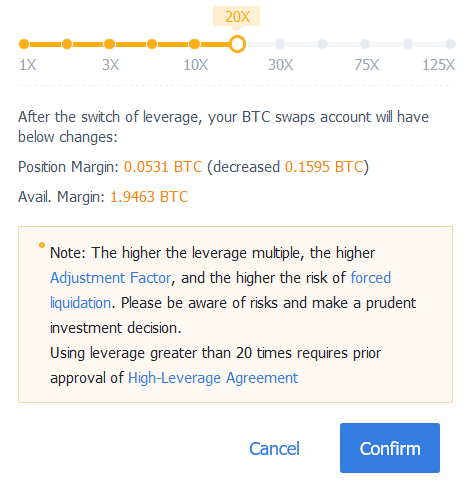The width and height of the screenshot is (472, 492).
Task: Click the blue Confirm button
Action: tap(390, 448)
